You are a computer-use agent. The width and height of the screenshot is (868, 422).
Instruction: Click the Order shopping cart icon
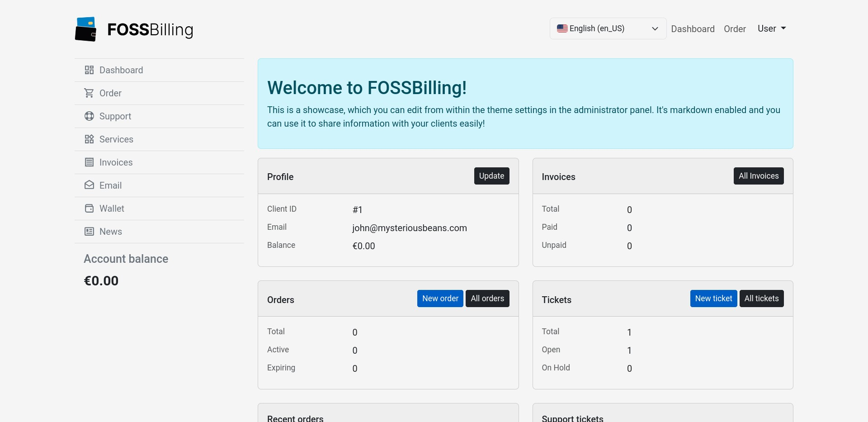coord(90,93)
